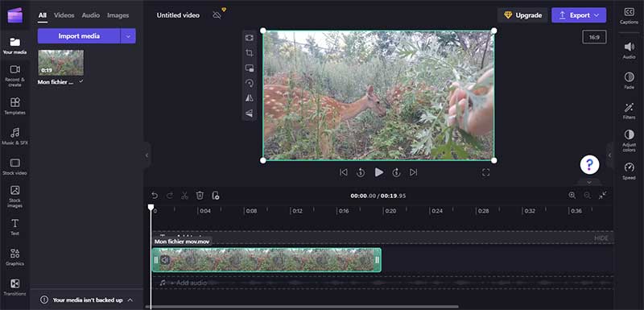This screenshot has width=644, height=310.
Task: Open the Stock video library
Action: tap(14, 167)
